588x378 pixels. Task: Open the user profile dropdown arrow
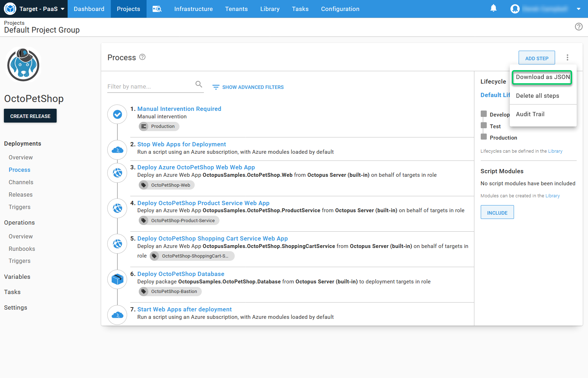[x=578, y=9]
